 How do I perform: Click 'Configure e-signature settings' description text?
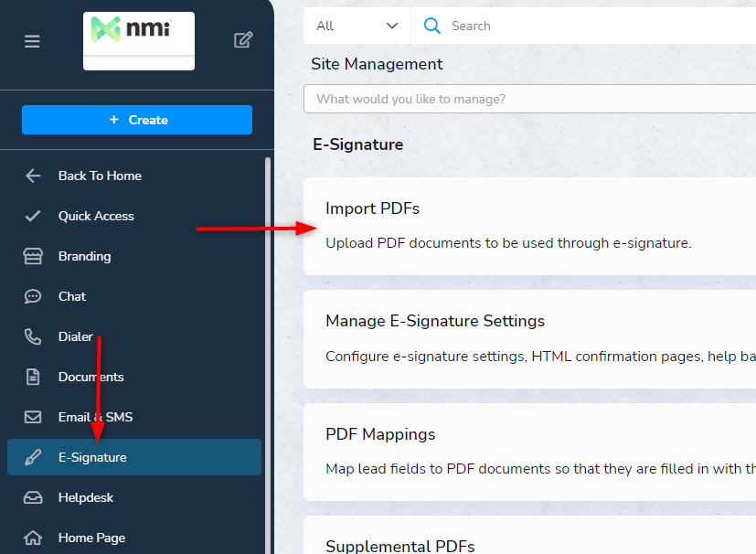pyautogui.click(x=540, y=357)
